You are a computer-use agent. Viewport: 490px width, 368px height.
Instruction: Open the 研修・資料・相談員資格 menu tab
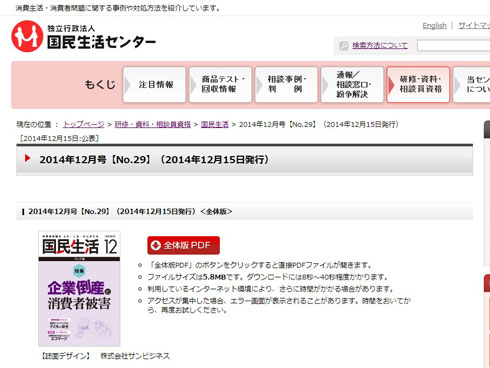pyautogui.click(x=418, y=85)
